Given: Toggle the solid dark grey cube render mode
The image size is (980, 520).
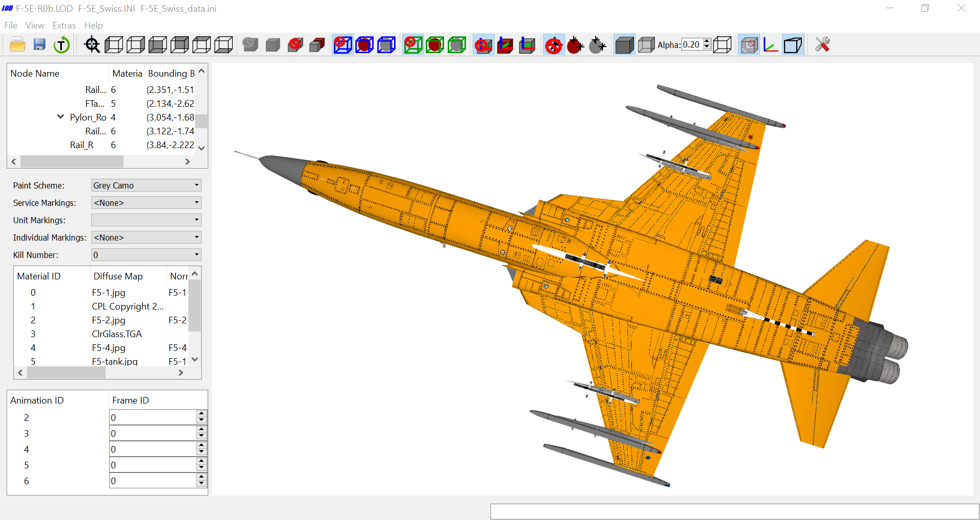Looking at the screenshot, I should (x=624, y=45).
